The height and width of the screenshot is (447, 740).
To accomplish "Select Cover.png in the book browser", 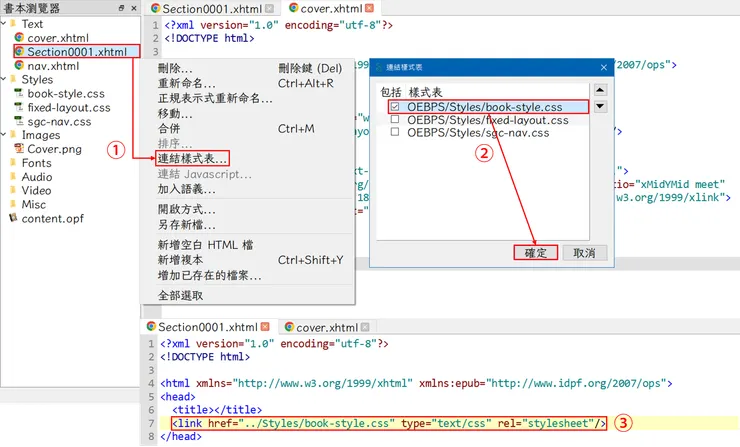I will pyautogui.click(x=54, y=149).
